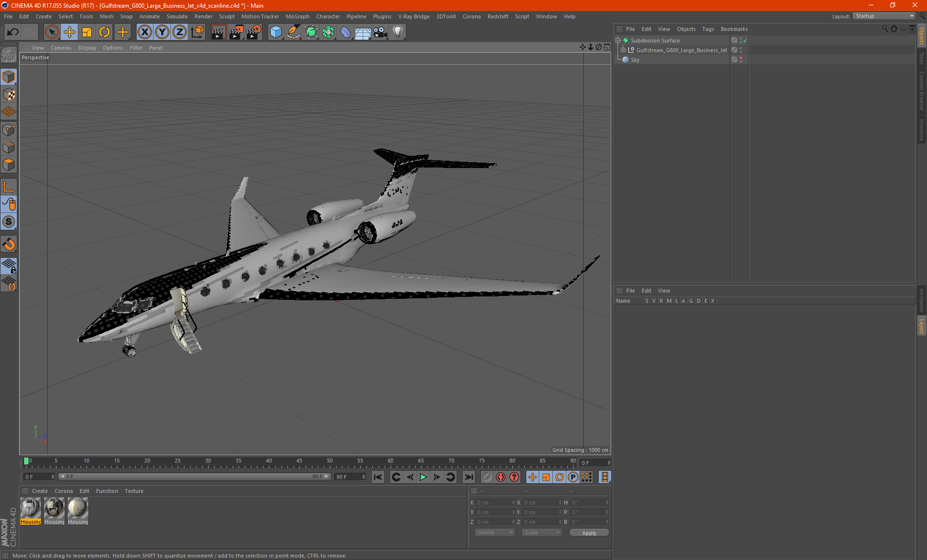
Task: Select the Spline Pen tool icon
Action: point(293,32)
